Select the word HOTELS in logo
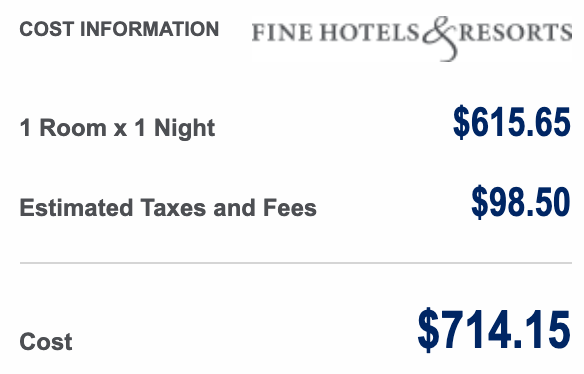The image size is (584, 374). pos(369,32)
